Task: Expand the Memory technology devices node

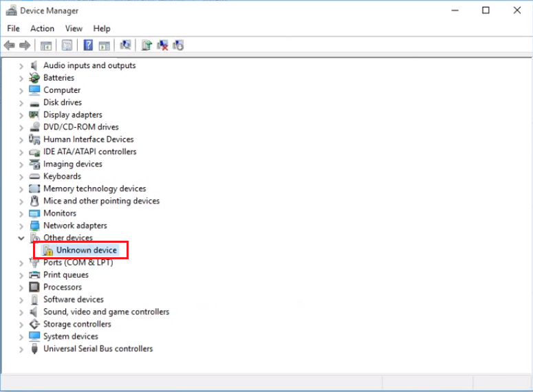Action: [21, 189]
